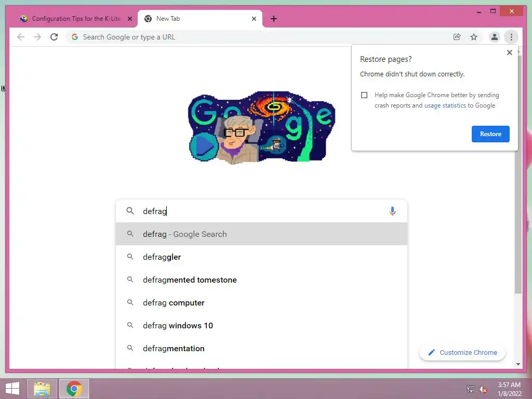Select the defrag computer suggestion

(x=261, y=302)
